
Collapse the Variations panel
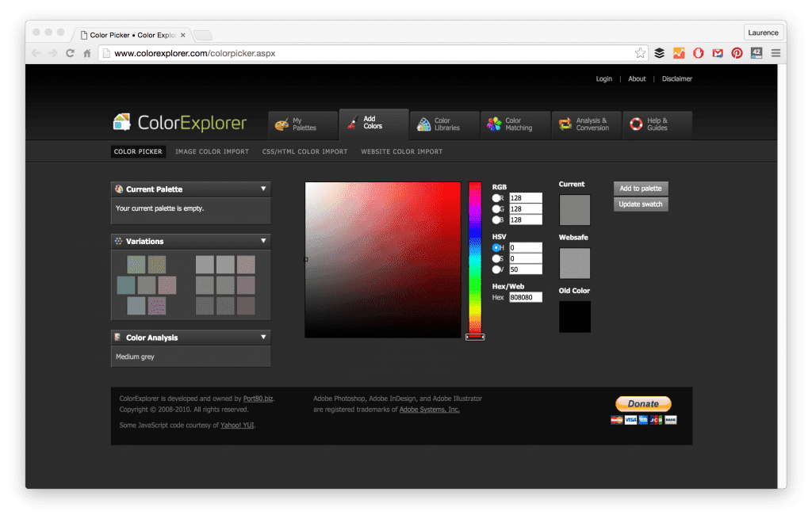click(264, 240)
